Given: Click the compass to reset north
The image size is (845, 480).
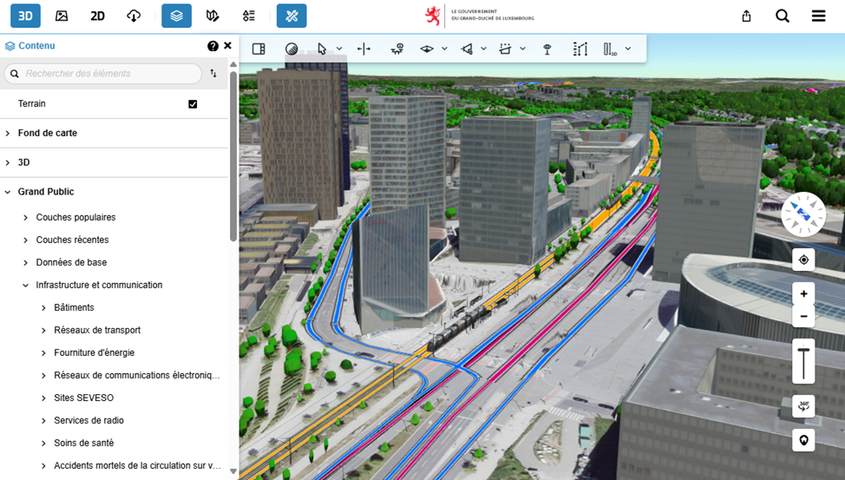Looking at the screenshot, I should [x=803, y=214].
